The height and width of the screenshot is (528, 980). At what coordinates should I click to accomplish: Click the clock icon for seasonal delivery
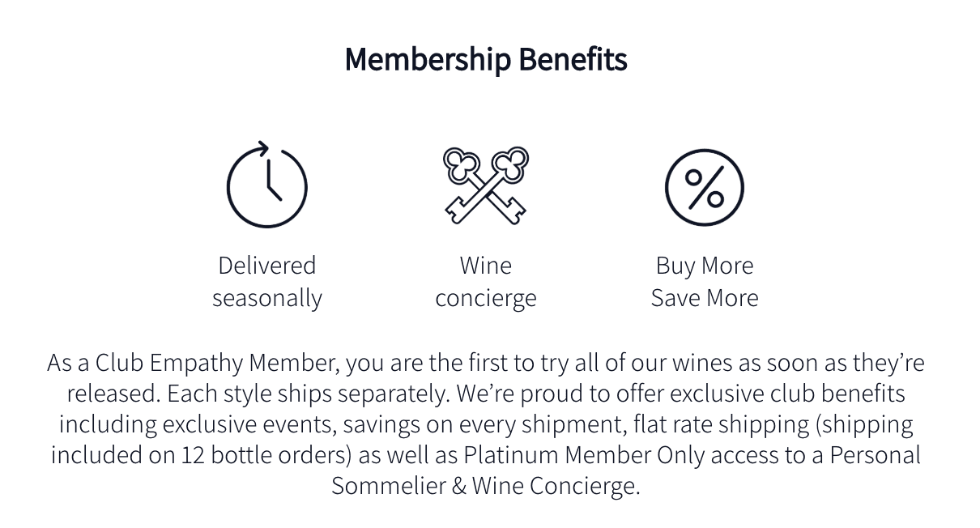point(266,185)
